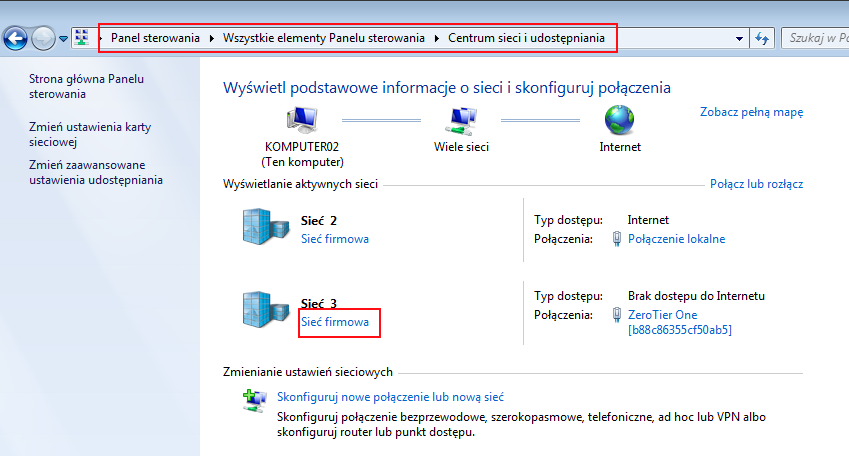Click the KOMPUTER02 computer icon
The width and height of the screenshot is (849, 456).
click(x=302, y=121)
